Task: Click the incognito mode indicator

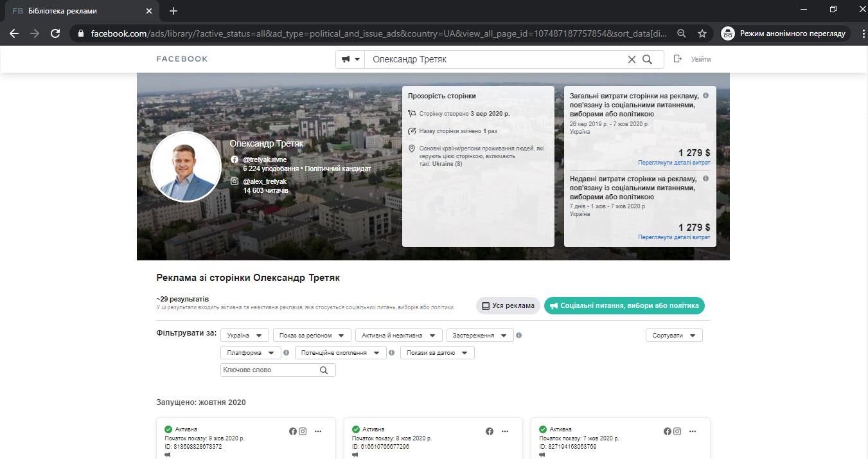Action: 784,33
